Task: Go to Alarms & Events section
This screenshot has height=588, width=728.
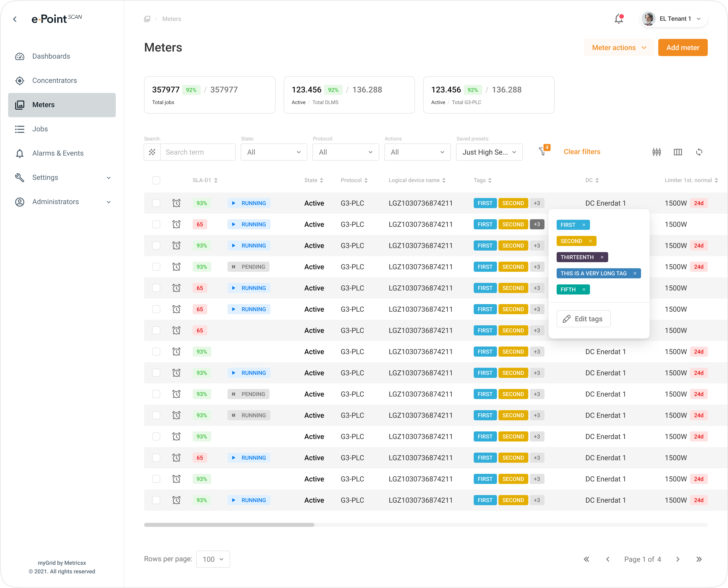Action: pos(58,153)
